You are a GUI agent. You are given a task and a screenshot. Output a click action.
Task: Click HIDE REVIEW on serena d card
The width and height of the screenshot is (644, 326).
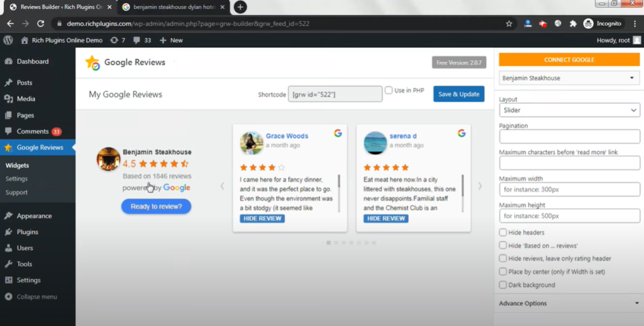[386, 218]
